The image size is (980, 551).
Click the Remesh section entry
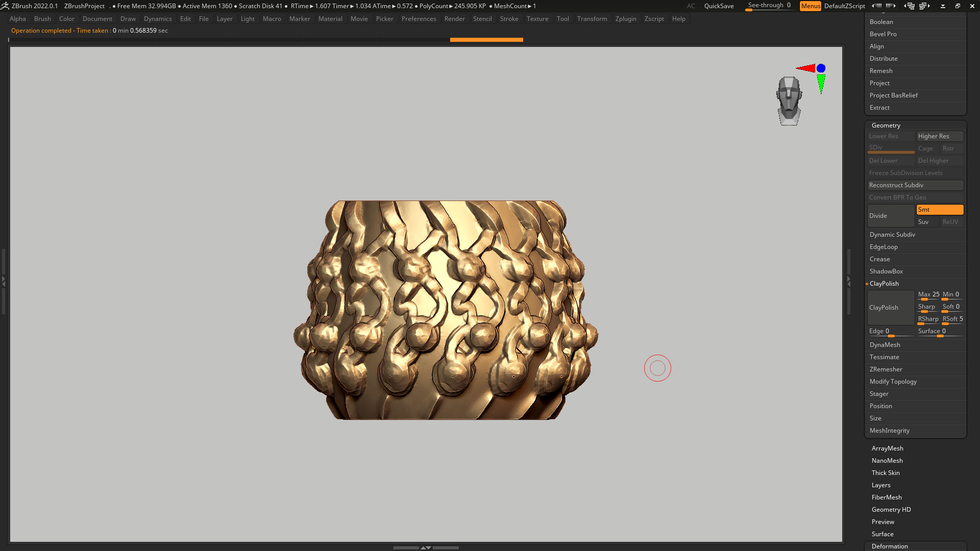(x=881, y=71)
